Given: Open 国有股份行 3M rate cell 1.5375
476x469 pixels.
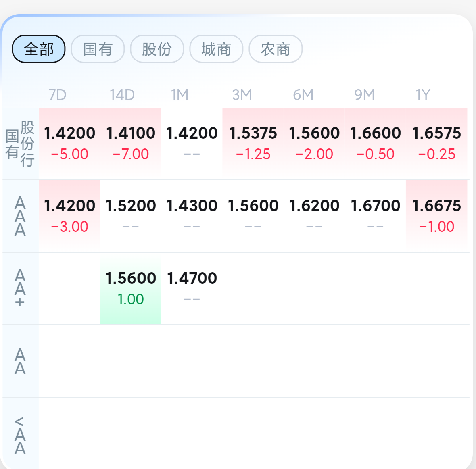Looking at the screenshot, I should pos(253,143).
